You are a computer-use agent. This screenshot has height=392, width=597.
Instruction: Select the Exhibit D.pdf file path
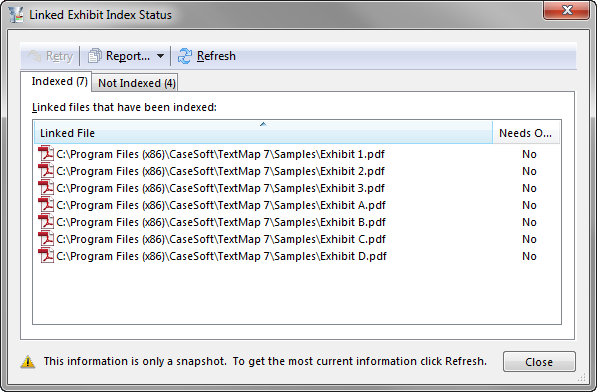(x=221, y=257)
